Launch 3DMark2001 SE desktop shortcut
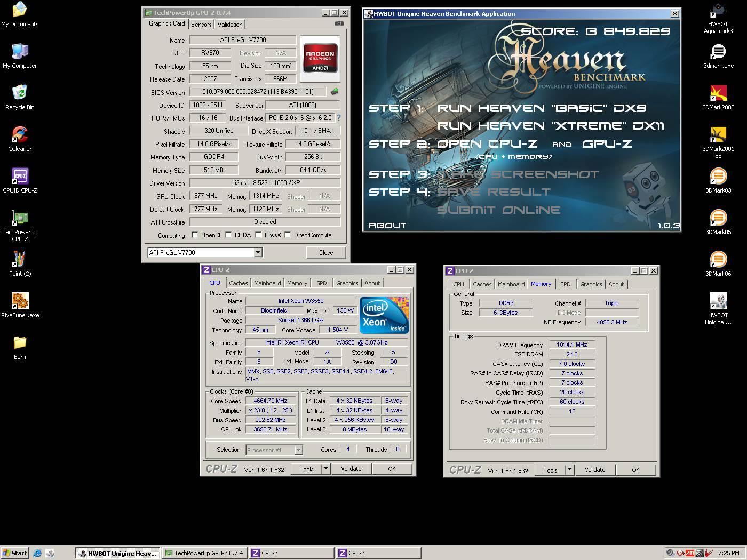747x560 pixels. (x=718, y=142)
